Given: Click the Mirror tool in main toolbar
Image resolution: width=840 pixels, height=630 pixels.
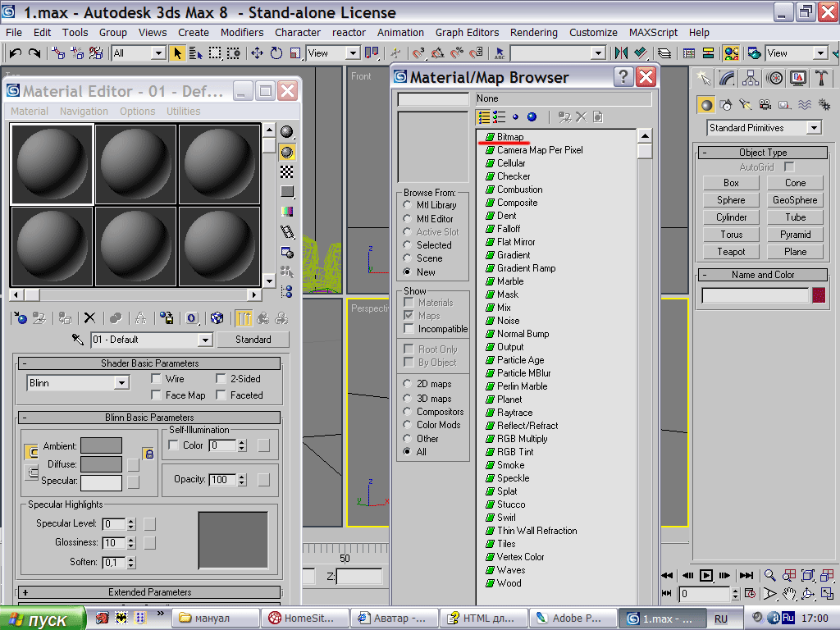Looking at the screenshot, I should click(621, 53).
